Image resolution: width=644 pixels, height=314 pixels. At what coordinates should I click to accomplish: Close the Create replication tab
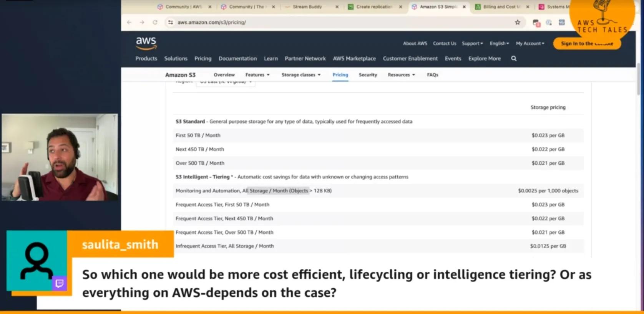click(x=400, y=7)
